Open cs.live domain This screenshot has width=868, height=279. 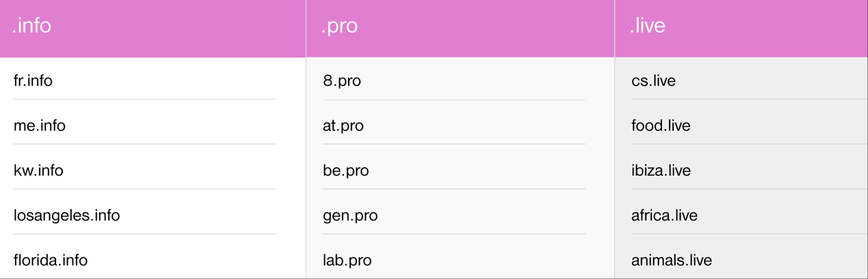click(653, 81)
